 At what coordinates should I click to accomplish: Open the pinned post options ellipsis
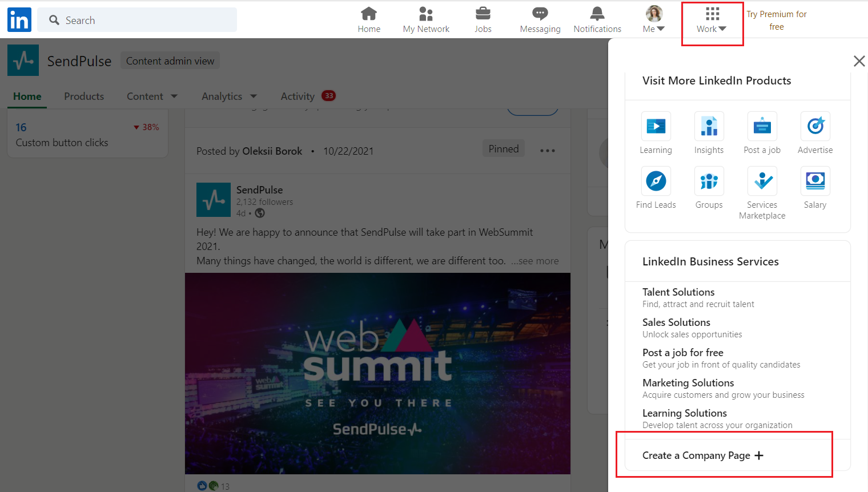pos(547,151)
